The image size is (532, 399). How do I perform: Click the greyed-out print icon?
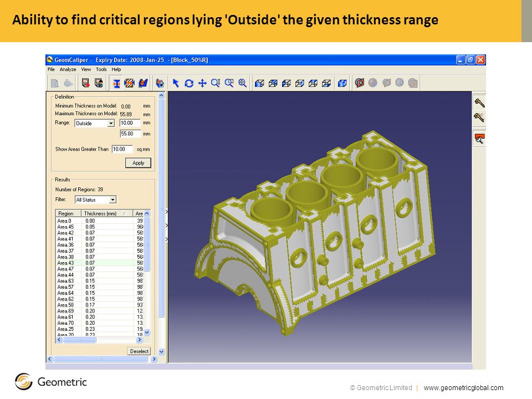[x=68, y=83]
